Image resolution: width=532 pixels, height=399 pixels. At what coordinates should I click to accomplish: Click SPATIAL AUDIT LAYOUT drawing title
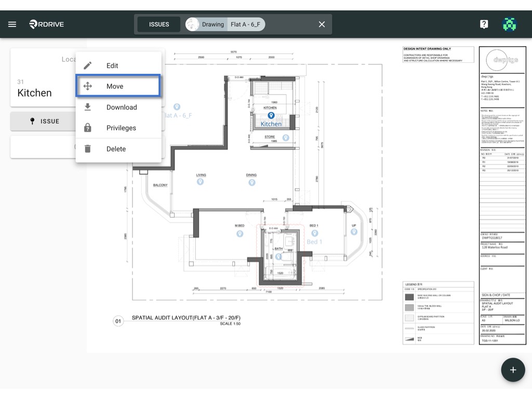pos(186,318)
